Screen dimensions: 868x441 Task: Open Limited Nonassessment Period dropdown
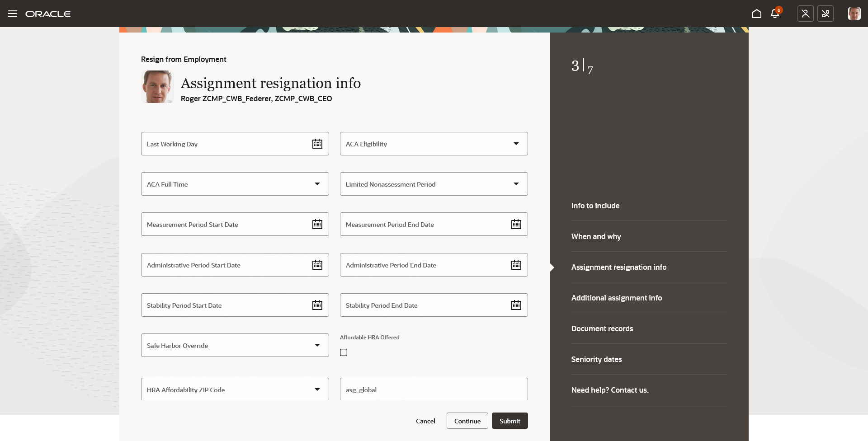pyautogui.click(x=516, y=184)
